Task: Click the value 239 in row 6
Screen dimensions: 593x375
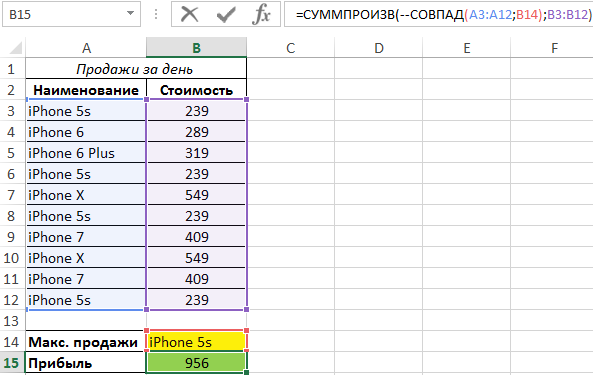Action: [197, 174]
